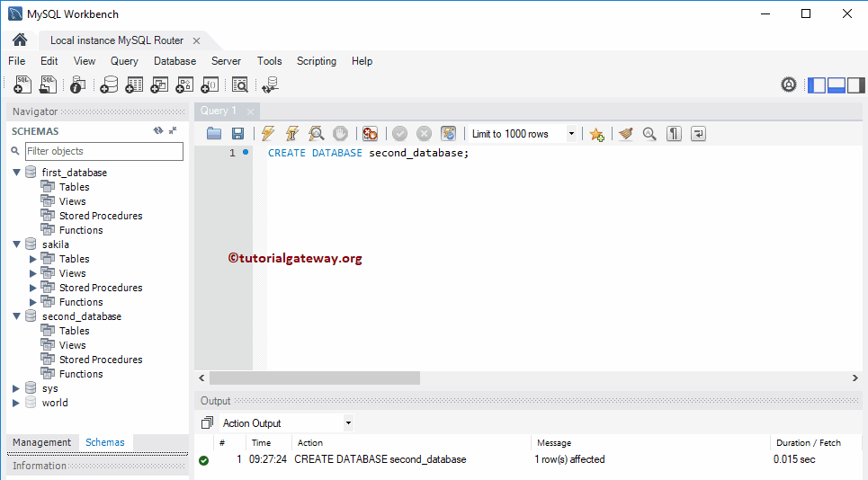Select the world schema
This screenshot has width=868, height=480.
click(x=55, y=403)
